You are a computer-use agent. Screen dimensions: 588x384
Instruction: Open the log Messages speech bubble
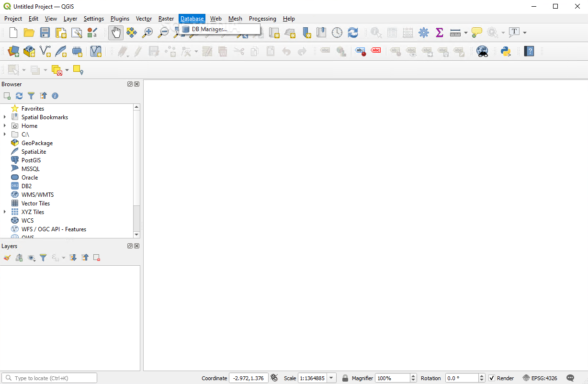pyautogui.click(x=570, y=378)
